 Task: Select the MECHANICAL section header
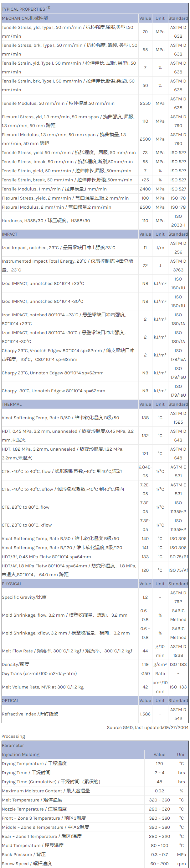click(x=25, y=18)
